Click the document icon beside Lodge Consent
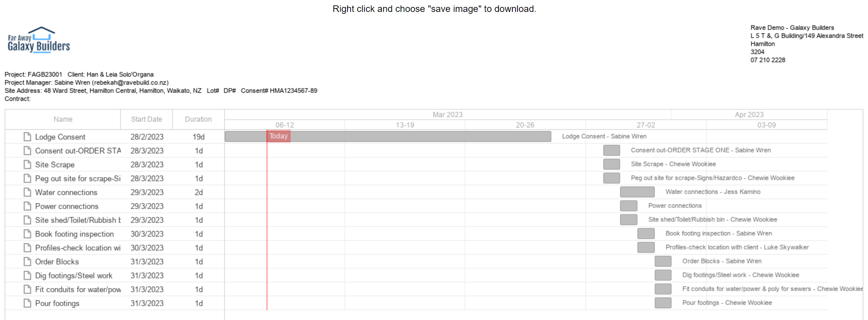 click(27, 137)
